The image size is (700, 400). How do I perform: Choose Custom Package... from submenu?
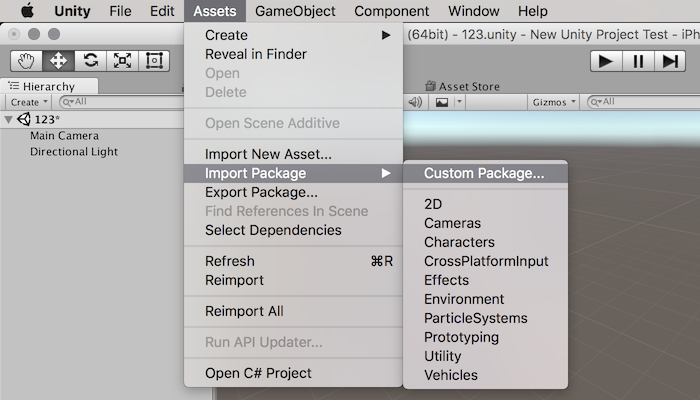coord(485,173)
